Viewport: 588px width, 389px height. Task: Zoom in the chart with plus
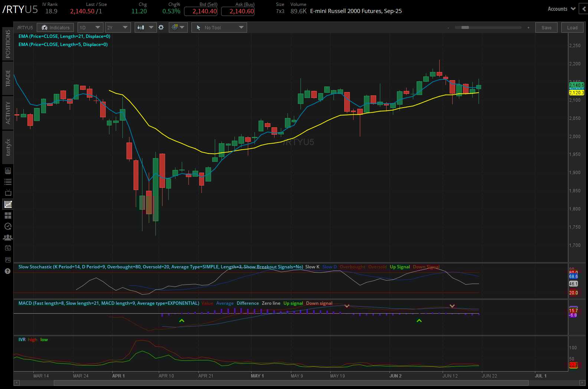(528, 28)
